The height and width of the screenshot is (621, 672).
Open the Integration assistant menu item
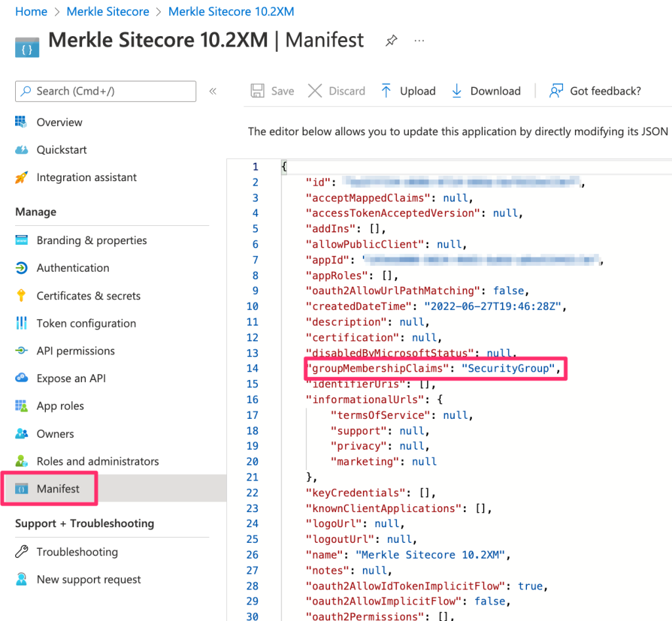tap(87, 177)
